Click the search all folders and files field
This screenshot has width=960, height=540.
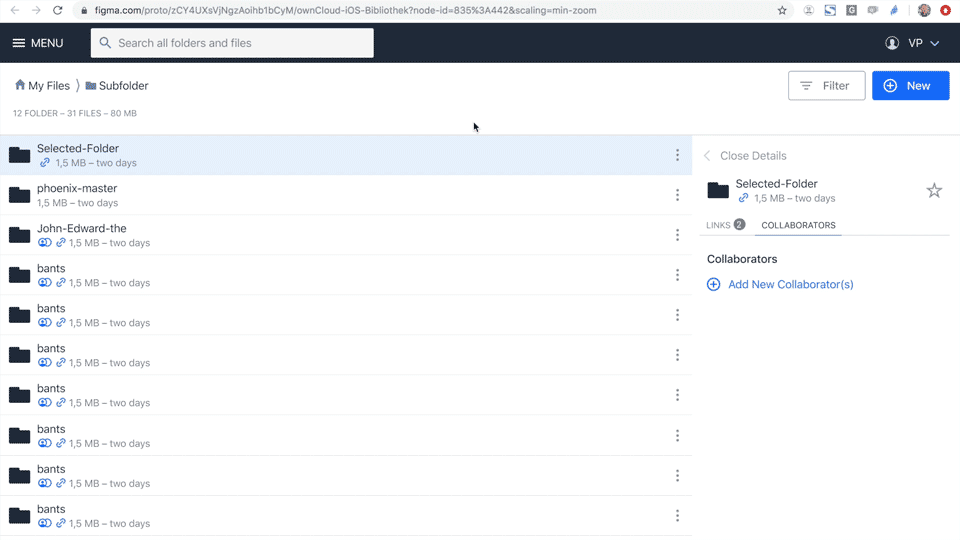232,43
